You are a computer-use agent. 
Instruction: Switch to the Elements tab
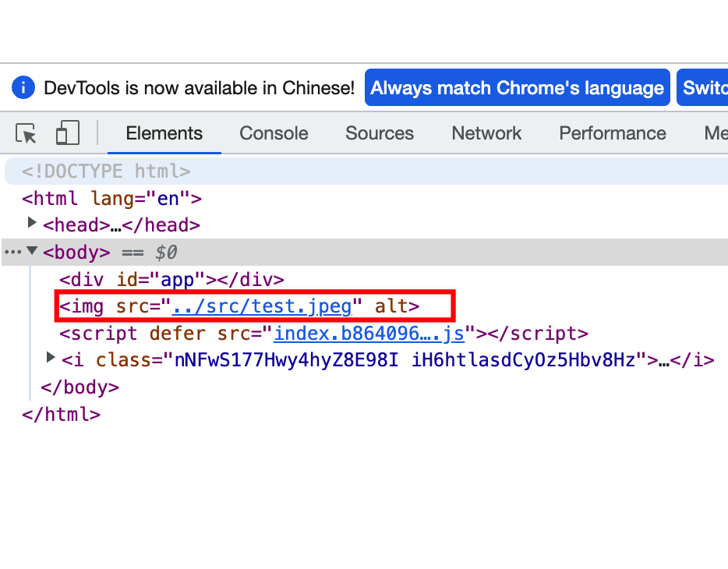164,133
